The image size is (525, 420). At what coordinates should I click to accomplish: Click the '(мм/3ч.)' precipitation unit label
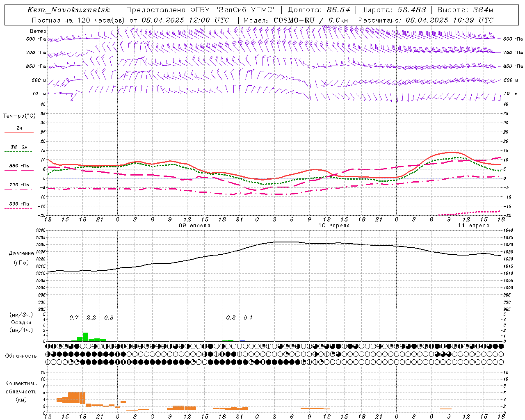[x=21, y=315]
